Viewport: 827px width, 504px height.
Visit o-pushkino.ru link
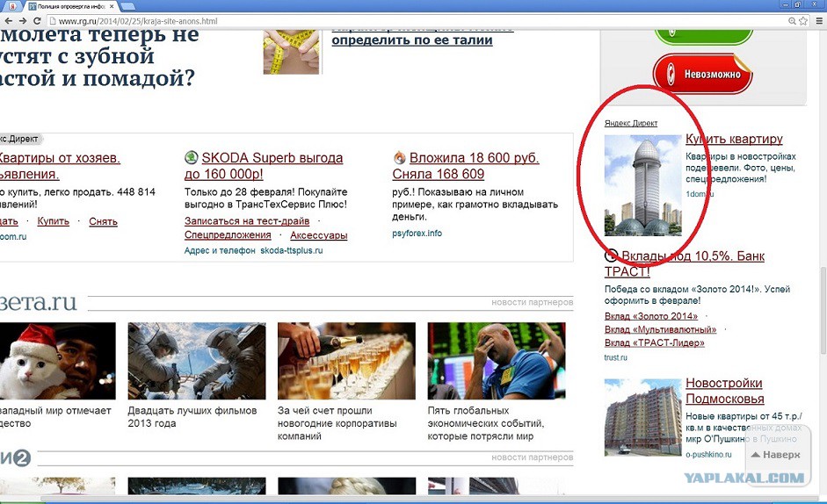(x=708, y=455)
